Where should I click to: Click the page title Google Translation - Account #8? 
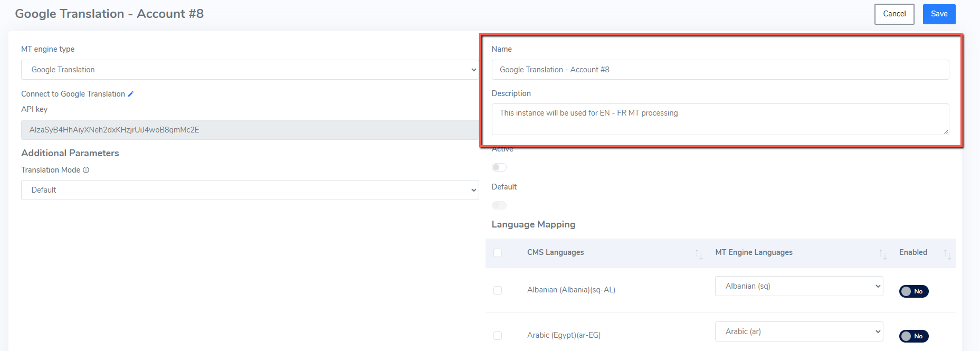109,14
